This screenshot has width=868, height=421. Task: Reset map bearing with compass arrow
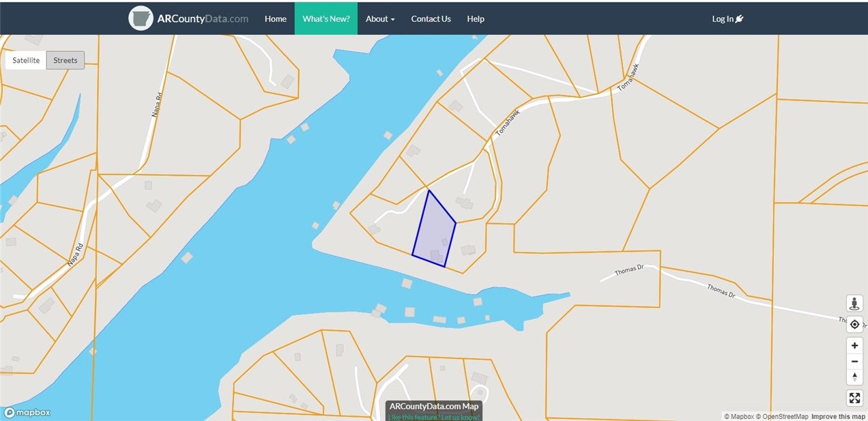(x=854, y=377)
